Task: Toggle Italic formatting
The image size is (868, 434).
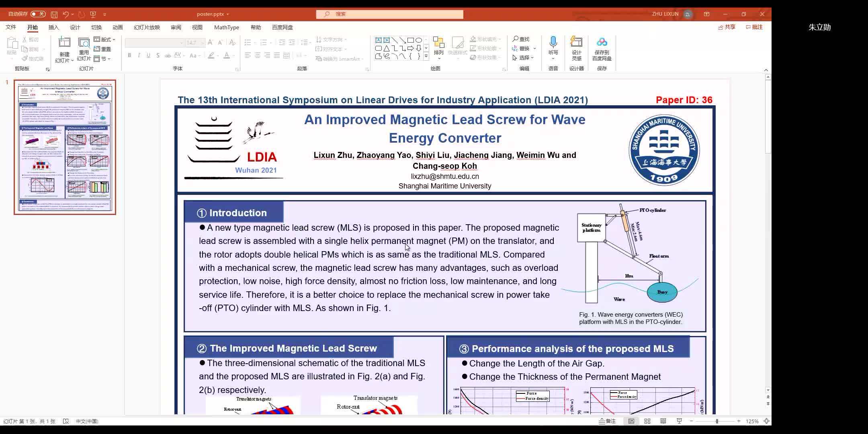Action: click(139, 55)
